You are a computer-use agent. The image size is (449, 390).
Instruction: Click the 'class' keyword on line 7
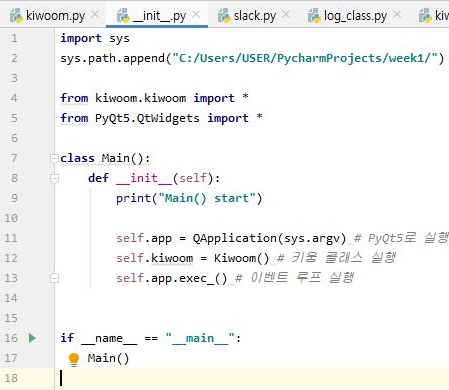(77, 158)
